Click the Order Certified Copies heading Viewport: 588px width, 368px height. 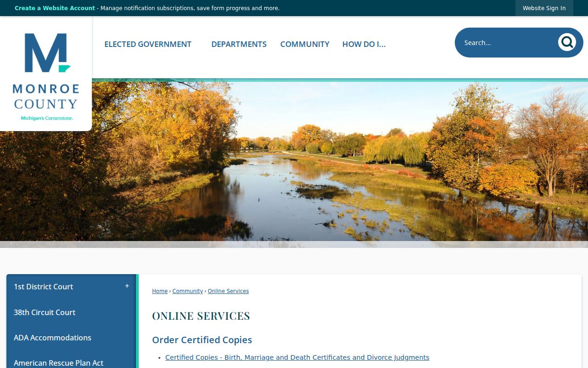tap(202, 340)
